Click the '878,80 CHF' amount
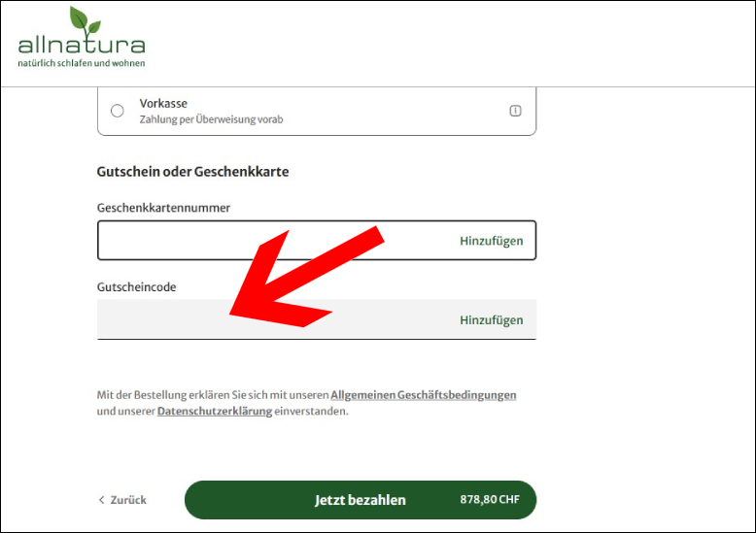 [490, 499]
